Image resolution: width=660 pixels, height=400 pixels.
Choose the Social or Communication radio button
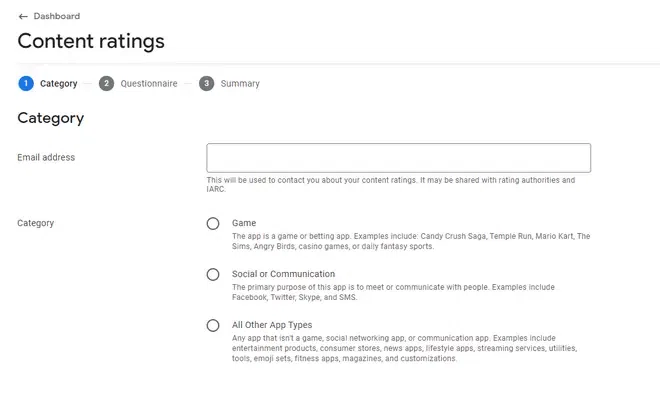pyautogui.click(x=213, y=274)
